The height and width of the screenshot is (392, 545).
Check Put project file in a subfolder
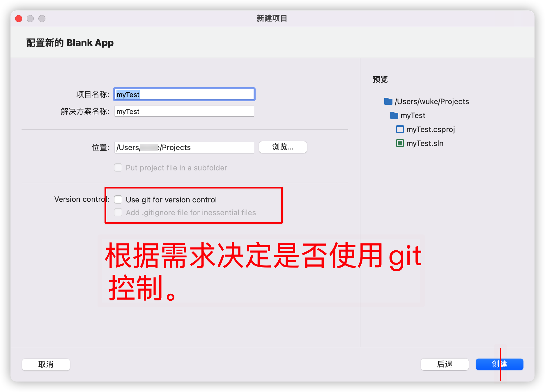pos(118,168)
